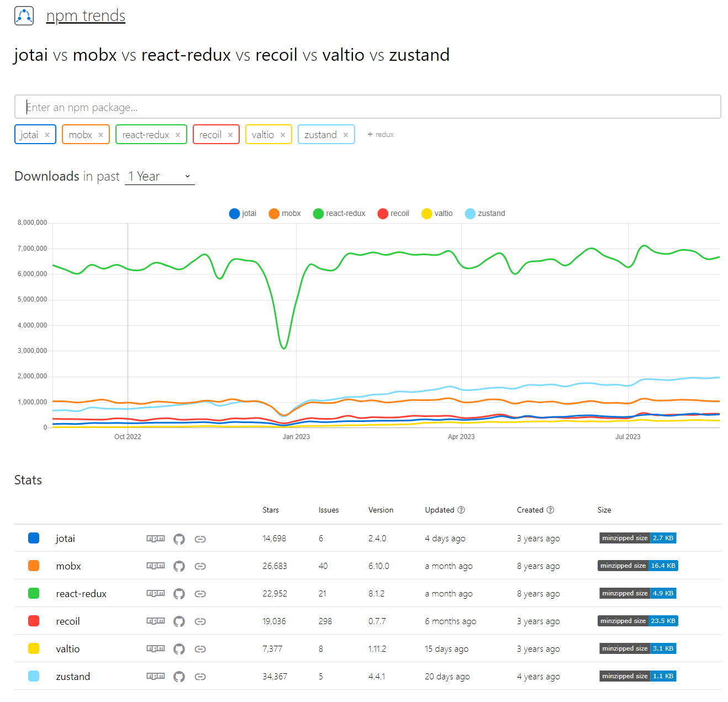Open jotai npm page icon

pyautogui.click(x=156, y=539)
